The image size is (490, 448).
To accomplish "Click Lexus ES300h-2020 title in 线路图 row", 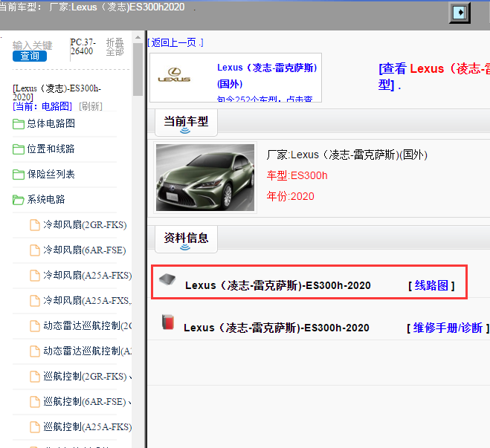I will (278, 285).
